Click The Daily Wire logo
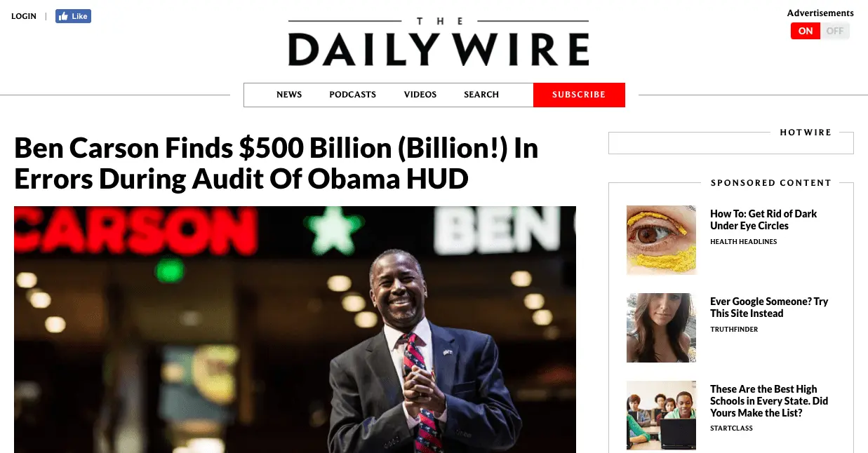868x453 pixels. pos(438,43)
